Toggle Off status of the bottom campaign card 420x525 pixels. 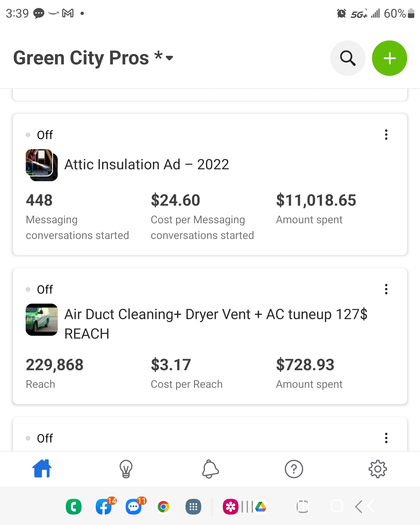click(x=39, y=438)
